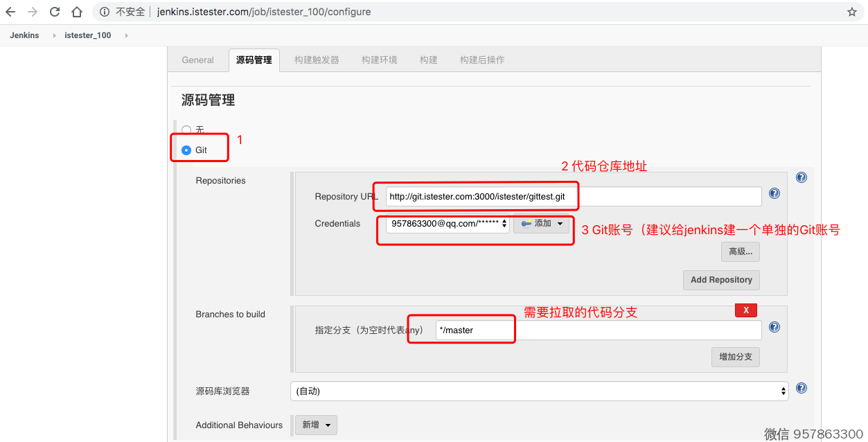This screenshot has width=868, height=442.
Task: Click the browser back arrow
Action: point(10,12)
